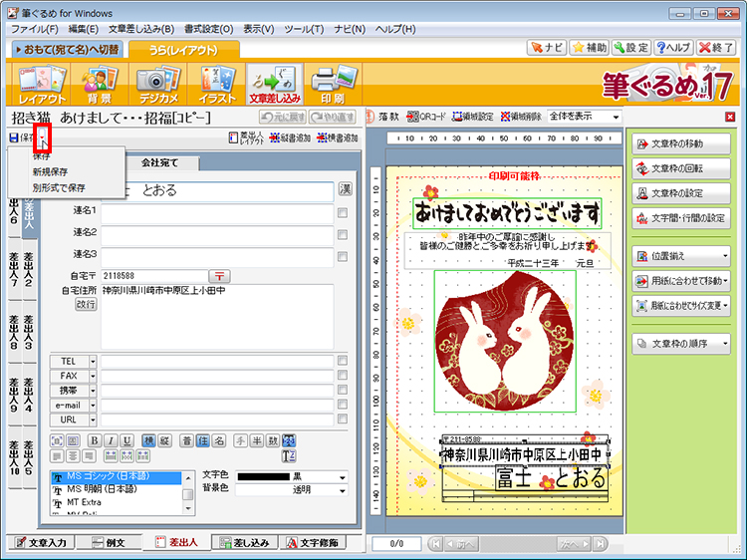Click the 漢 kanji conversion button

point(346,189)
